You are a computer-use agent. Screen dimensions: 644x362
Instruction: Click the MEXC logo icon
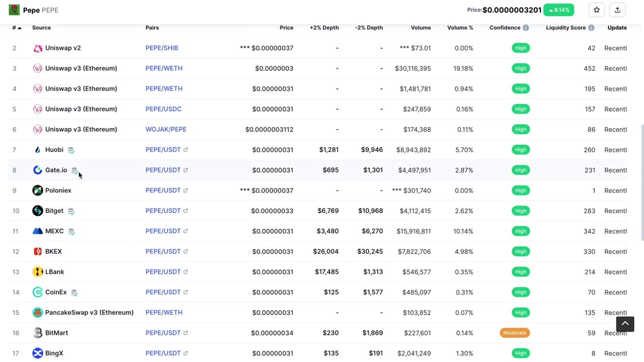38,231
